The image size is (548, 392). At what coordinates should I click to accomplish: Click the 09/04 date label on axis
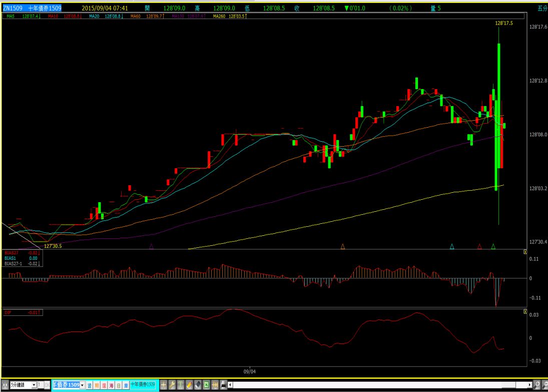pyautogui.click(x=250, y=371)
